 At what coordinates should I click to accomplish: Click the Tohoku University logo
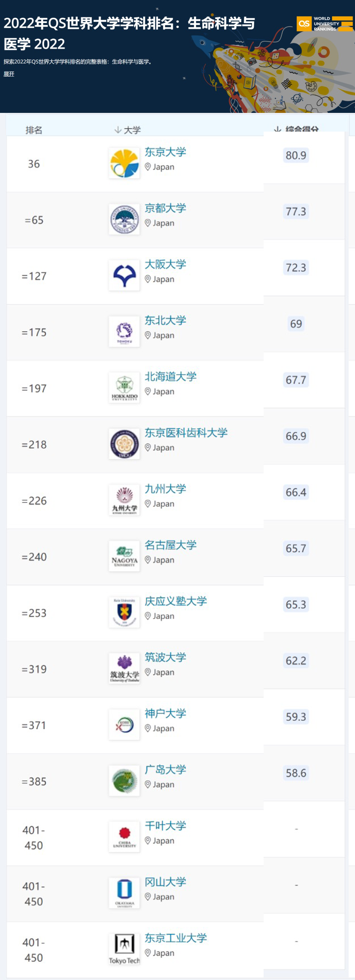tap(124, 332)
